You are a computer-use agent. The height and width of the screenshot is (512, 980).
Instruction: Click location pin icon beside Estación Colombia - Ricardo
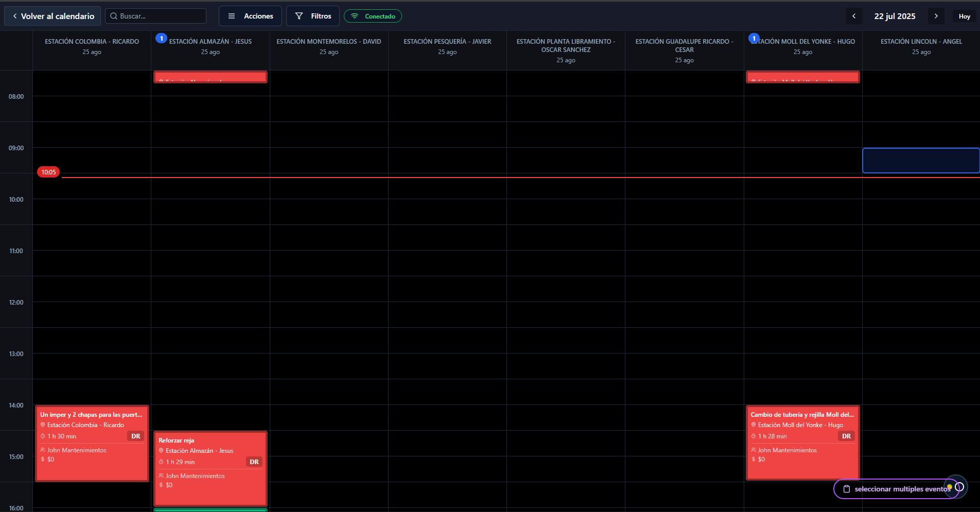pyautogui.click(x=43, y=425)
